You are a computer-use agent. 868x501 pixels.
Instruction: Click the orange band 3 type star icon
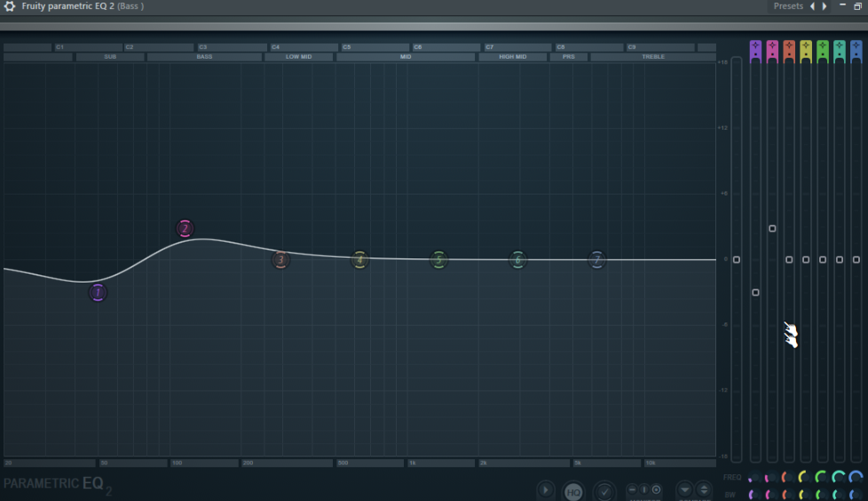789,46
